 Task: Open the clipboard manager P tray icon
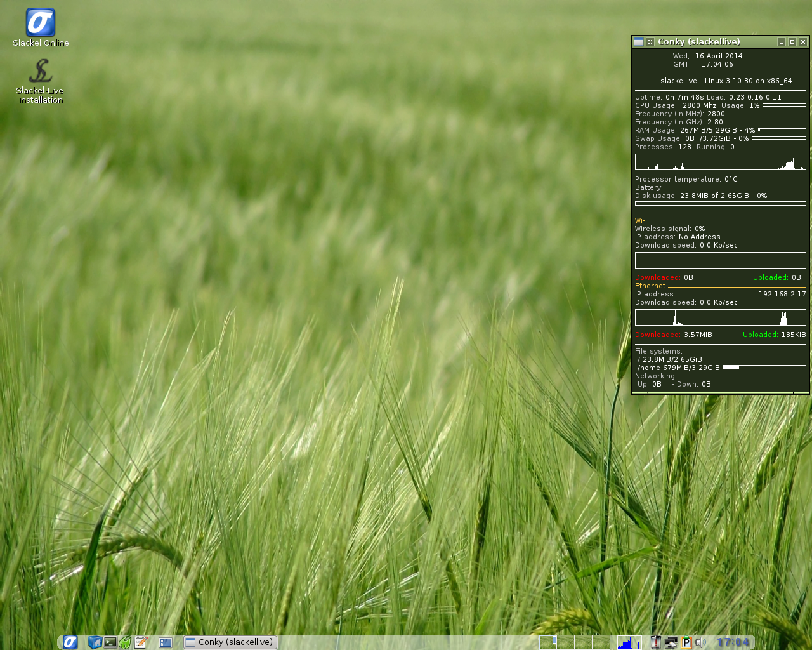point(686,642)
